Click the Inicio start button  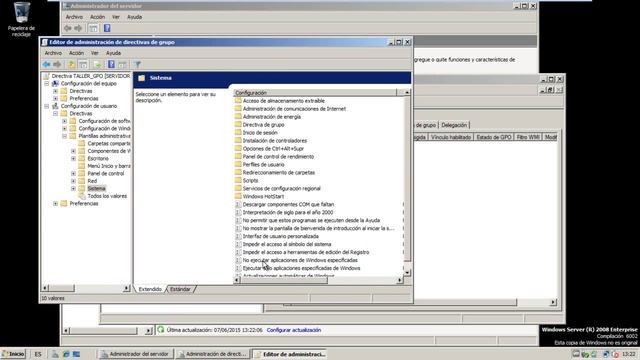click(13, 354)
